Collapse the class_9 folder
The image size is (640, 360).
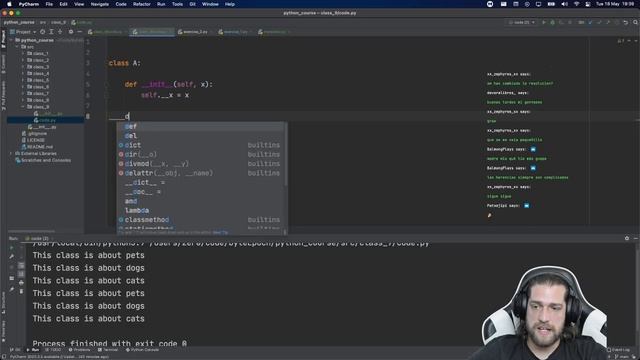[x=23, y=107]
